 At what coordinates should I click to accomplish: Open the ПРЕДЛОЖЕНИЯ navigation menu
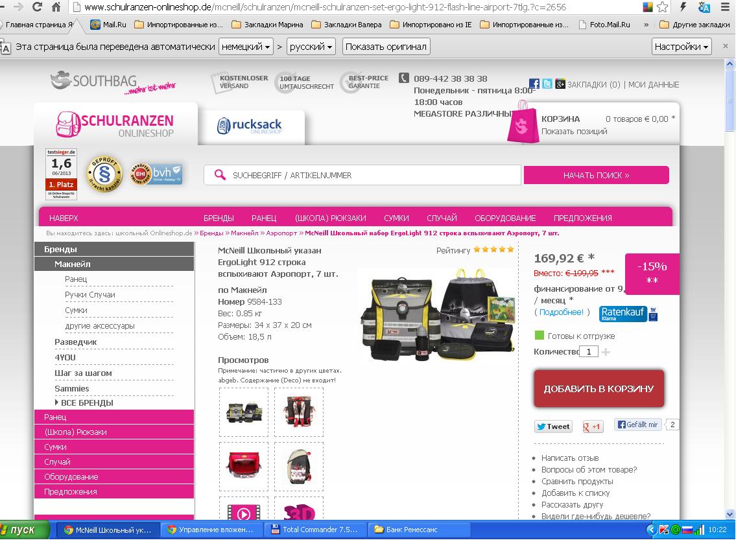pyautogui.click(x=583, y=218)
